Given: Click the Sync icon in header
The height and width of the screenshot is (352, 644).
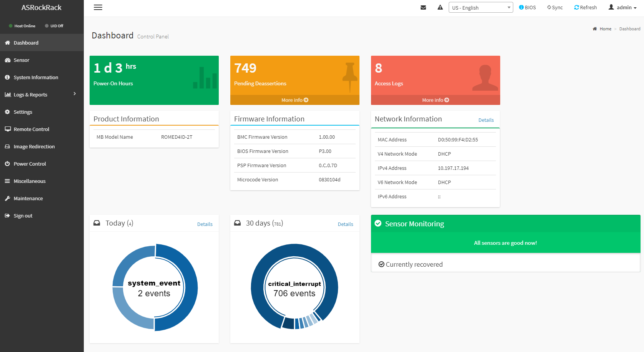Looking at the screenshot, I should point(549,7).
